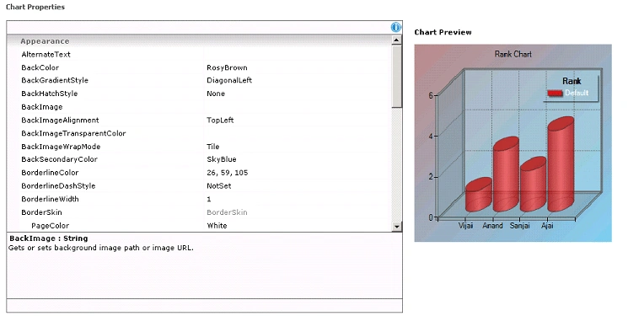Select the BackGradientStyle property name
Screen dimensions: 644x316
coord(55,80)
